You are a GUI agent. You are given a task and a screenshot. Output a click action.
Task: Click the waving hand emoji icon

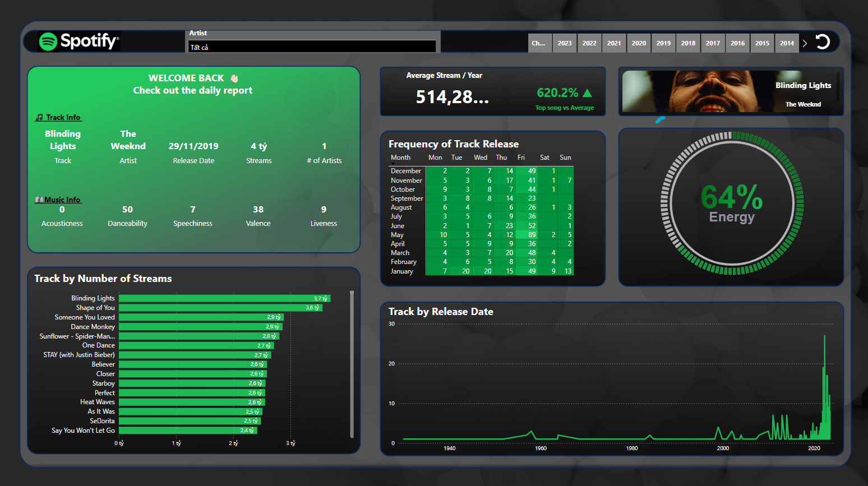click(234, 78)
